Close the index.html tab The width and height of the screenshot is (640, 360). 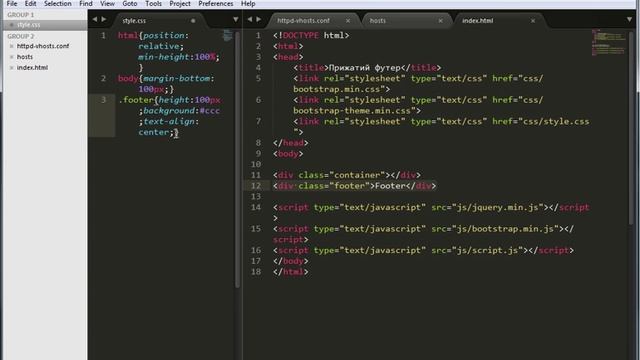(533, 20)
